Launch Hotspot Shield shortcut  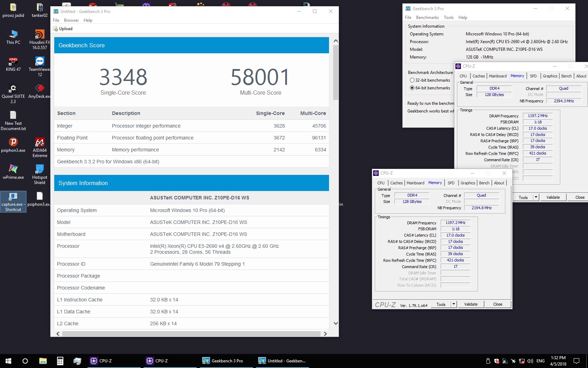click(x=40, y=175)
